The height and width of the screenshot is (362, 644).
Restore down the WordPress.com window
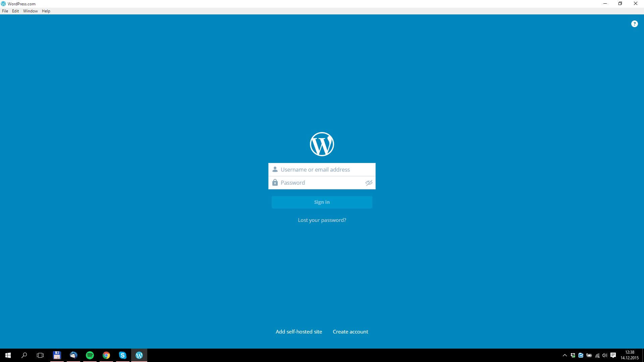[620, 4]
